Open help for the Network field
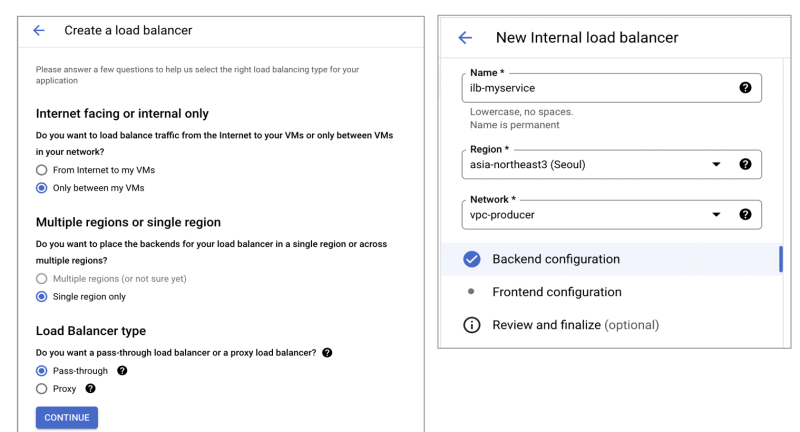 (744, 213)
